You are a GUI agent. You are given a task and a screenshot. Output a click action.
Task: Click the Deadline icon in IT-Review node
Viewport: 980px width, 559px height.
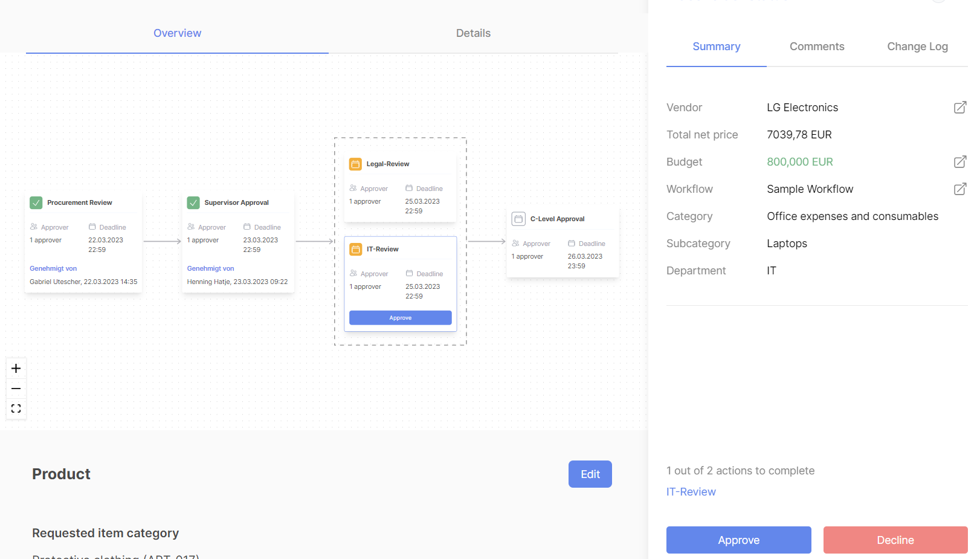pos(411,273)
